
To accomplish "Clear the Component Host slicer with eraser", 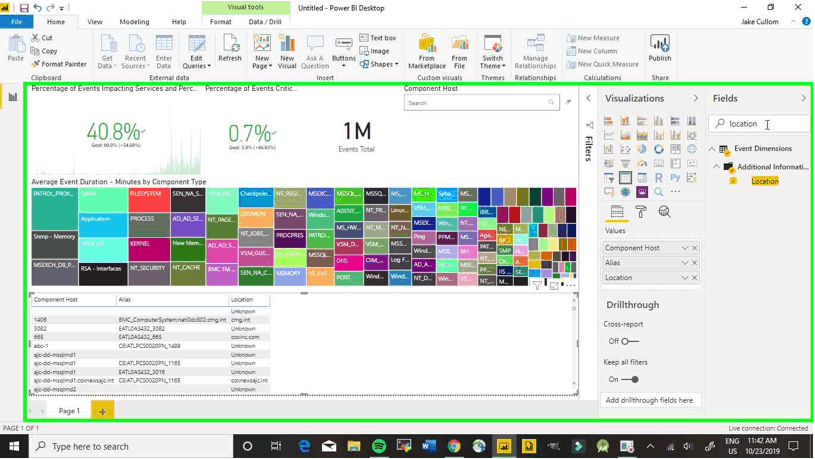I will coord(568,102).
